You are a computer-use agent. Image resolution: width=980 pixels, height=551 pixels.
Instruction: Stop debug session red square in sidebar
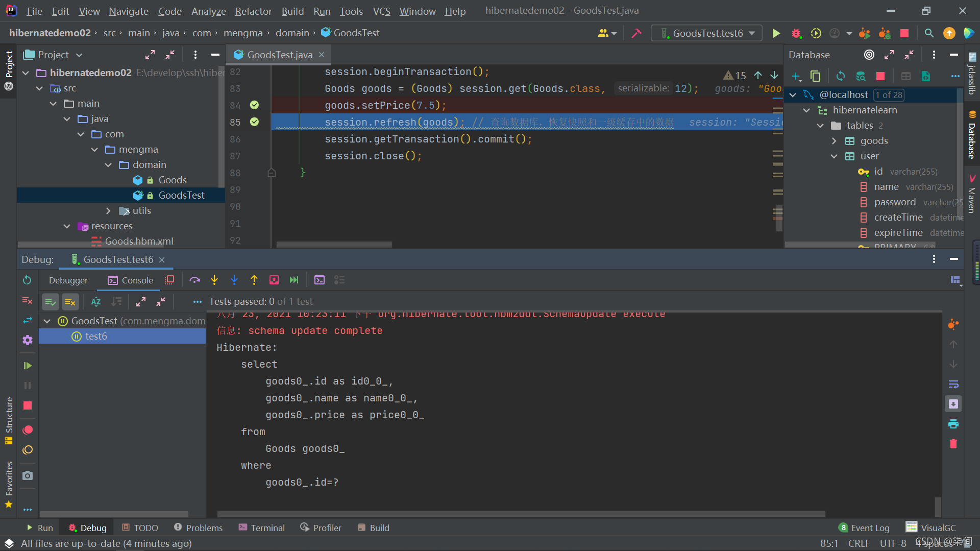(28, 405)
